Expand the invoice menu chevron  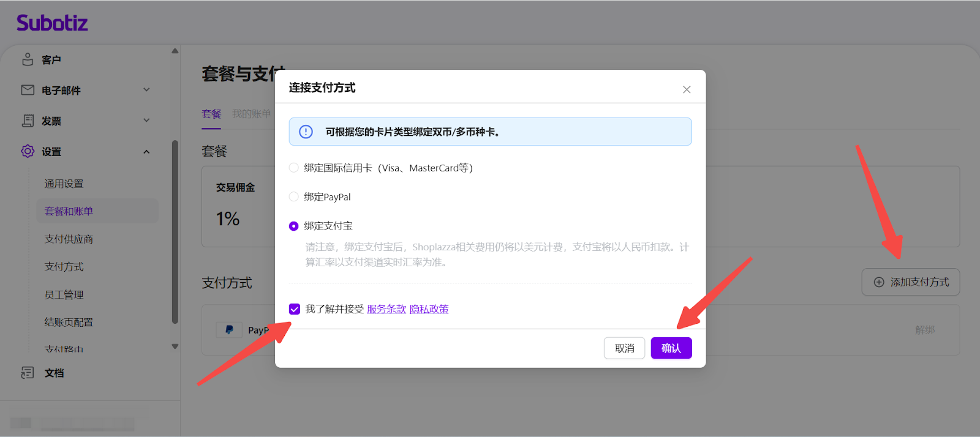[x=146, y=121]
